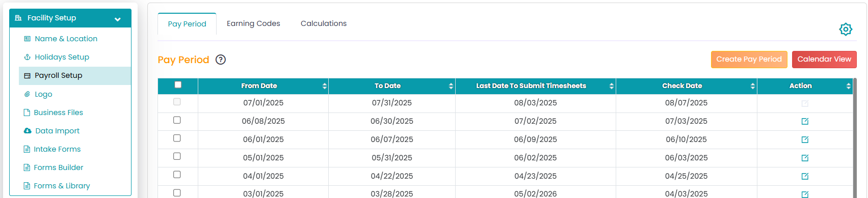Check the box for the 05/01/2025 row
Screen dimensions: 868x198
tap(177, 156)
